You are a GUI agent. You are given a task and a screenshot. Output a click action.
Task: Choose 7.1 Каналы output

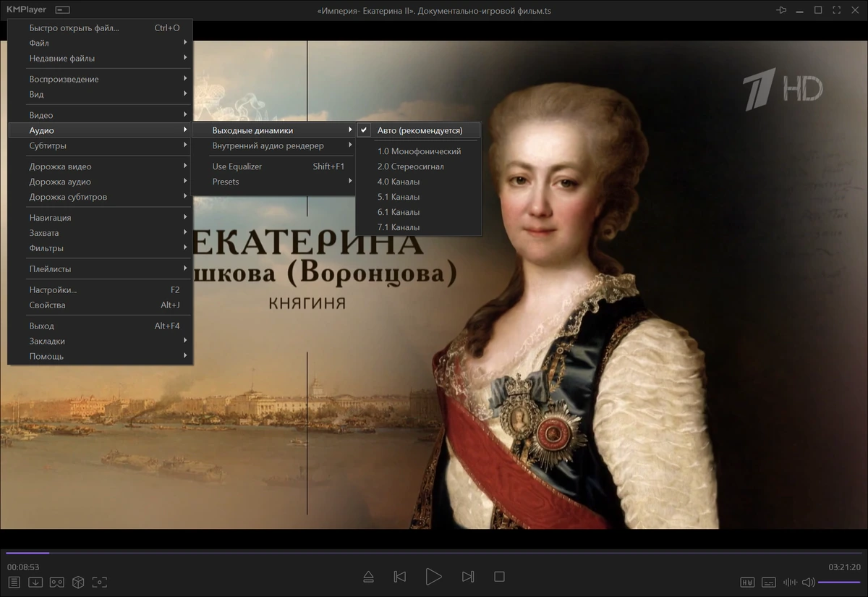pos(419,227)
